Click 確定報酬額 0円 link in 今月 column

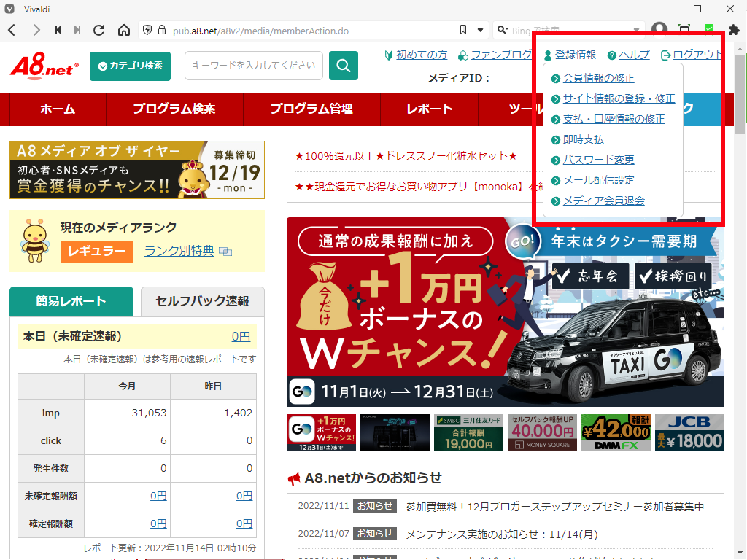pyautogui.click(x=158, y=524)
